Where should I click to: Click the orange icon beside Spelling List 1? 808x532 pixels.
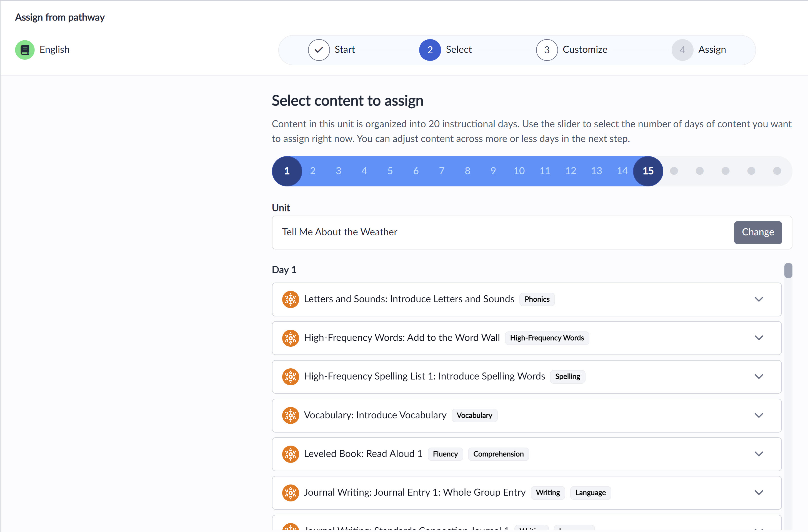click(x=291, y=376)
